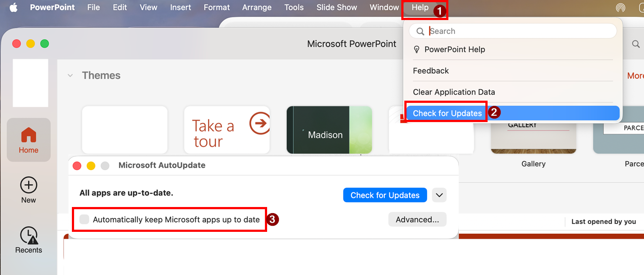Select the blank white theme thumbnail
This screenshot has width=644, height=275.
[x=125, y=130]
